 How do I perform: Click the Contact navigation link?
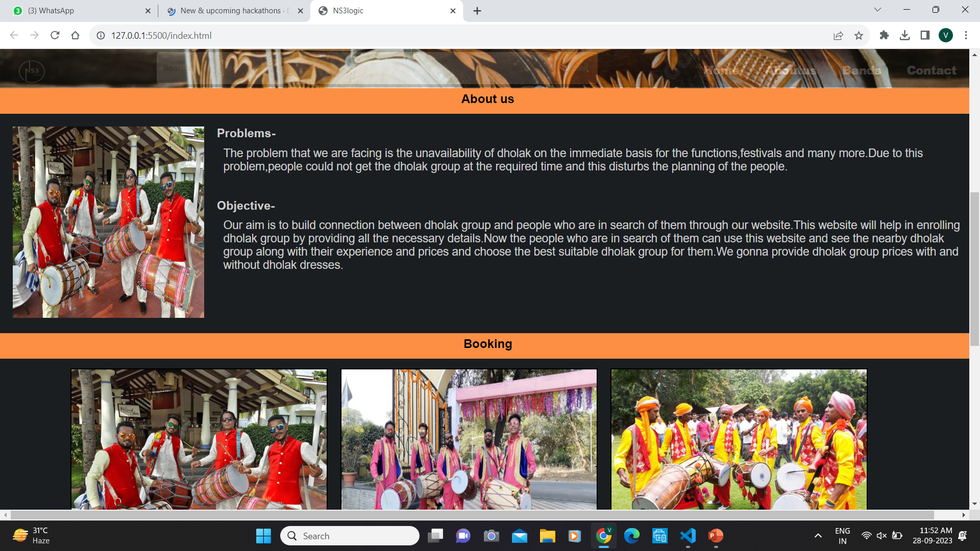click(931, 70)
